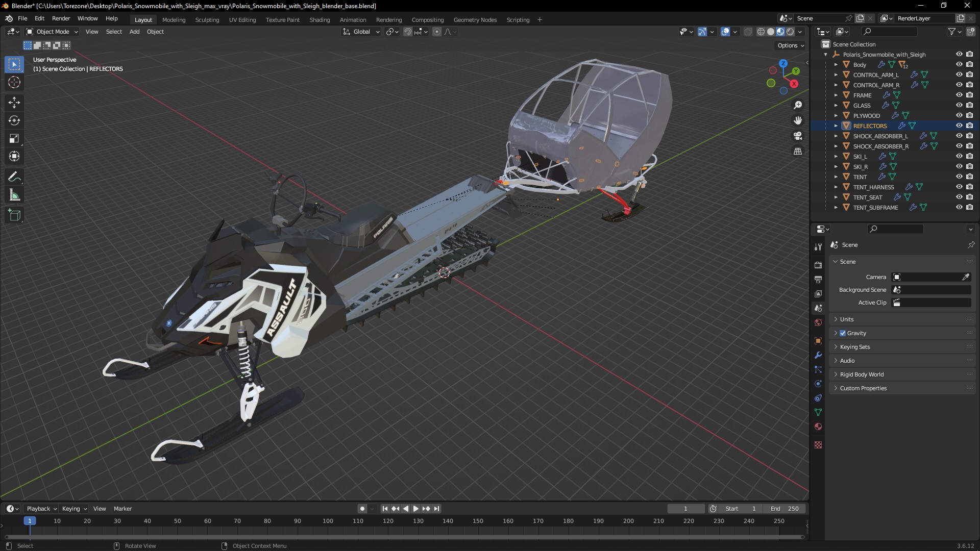Toggle auto keying record button
Image resolution: width=980 pixels, height=551 pixels.
[x=362, y=509]
